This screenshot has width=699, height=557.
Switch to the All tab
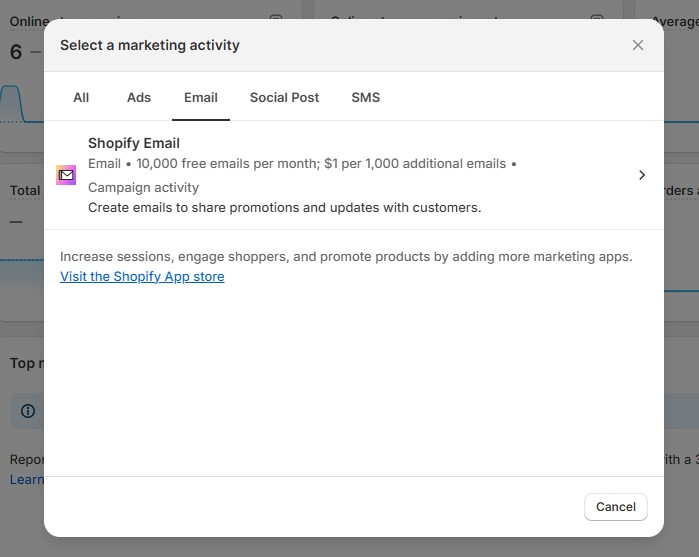pos(81,97)
